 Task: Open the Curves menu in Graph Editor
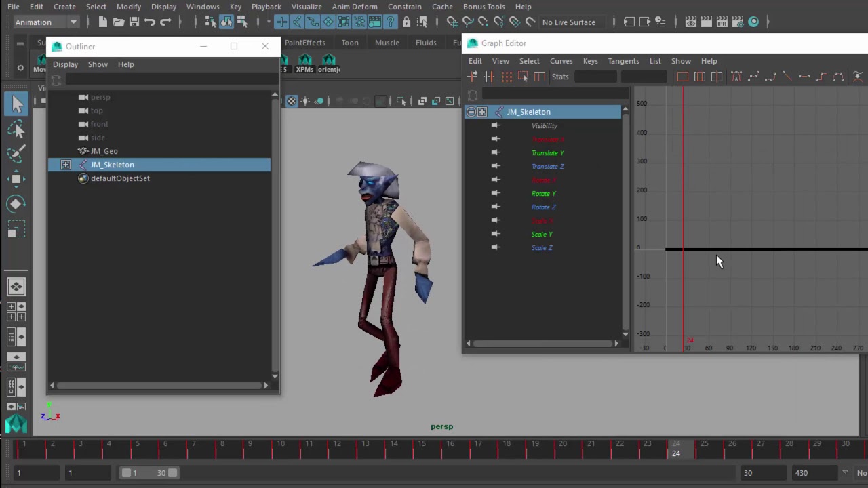(x=561, y=61)
